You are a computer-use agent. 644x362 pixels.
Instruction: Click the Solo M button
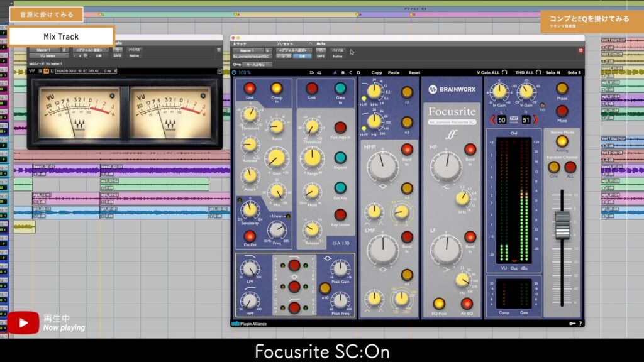(553, 73)
